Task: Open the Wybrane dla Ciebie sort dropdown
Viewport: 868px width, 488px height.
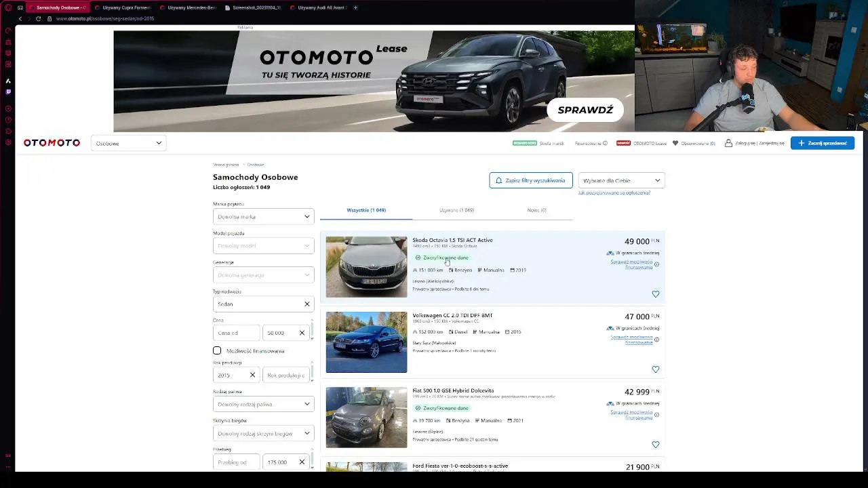Action: click(x=621, y=180)
